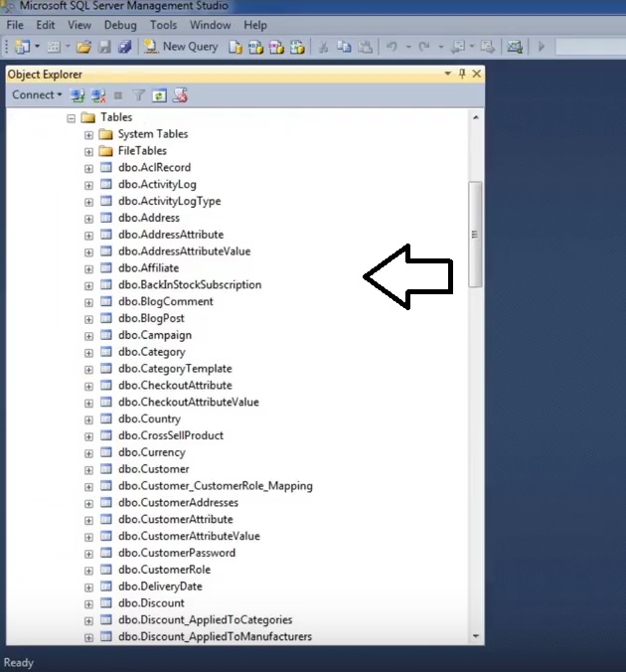
Task: Click the Add New Item toolbar icon
Action: [53, 47]
